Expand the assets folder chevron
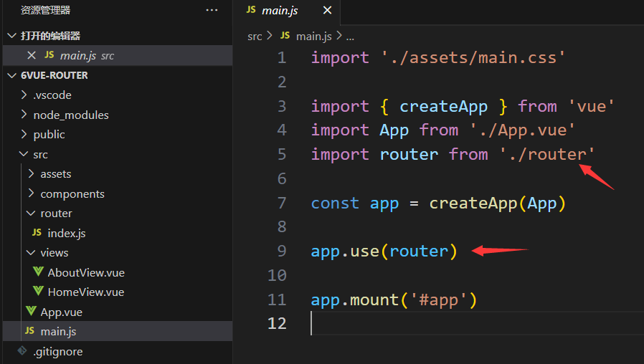 31,173
